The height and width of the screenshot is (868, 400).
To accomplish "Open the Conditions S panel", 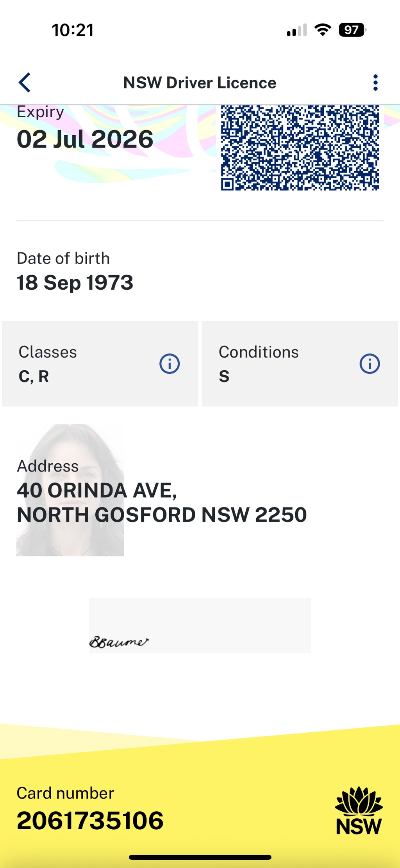I will 281,364.
